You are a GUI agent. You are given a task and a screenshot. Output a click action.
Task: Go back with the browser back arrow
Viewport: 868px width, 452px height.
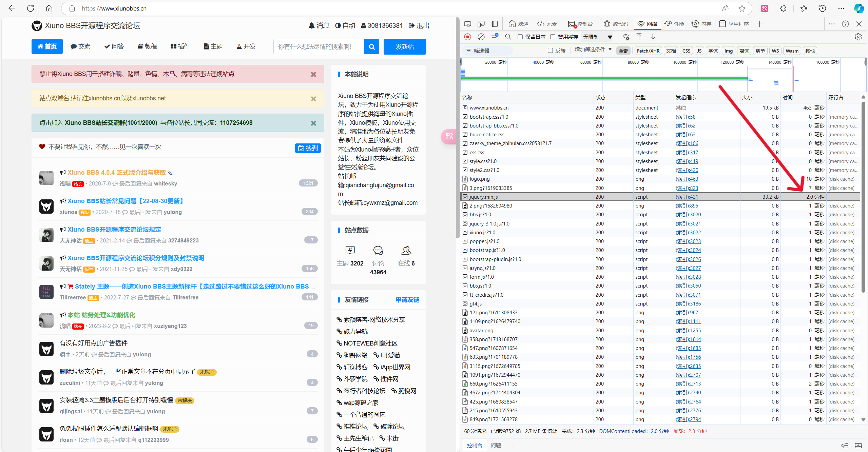(12, 8)
